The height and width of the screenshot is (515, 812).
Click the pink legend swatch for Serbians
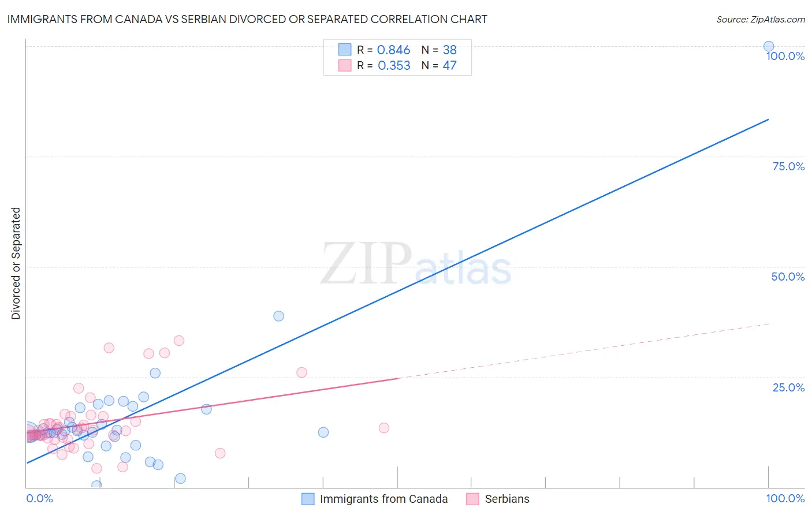tap(473, 499)
